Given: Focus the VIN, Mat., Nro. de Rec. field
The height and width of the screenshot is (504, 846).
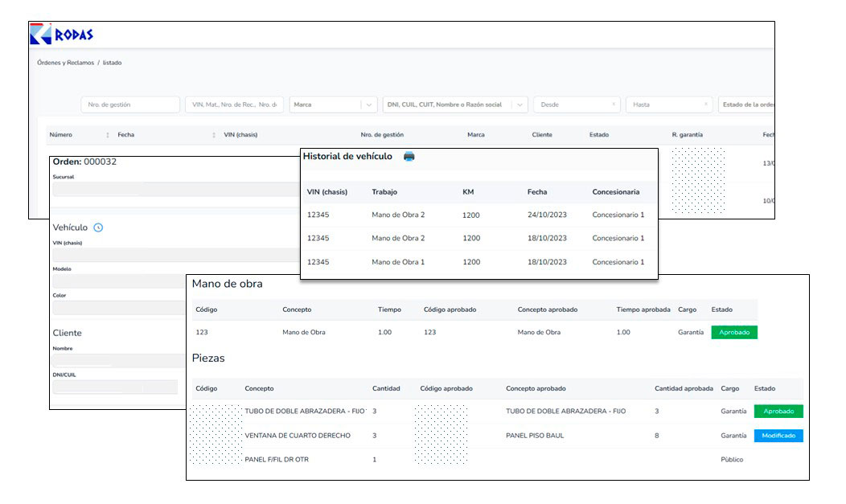Looking at the screenshot, I should click(234, 104).
